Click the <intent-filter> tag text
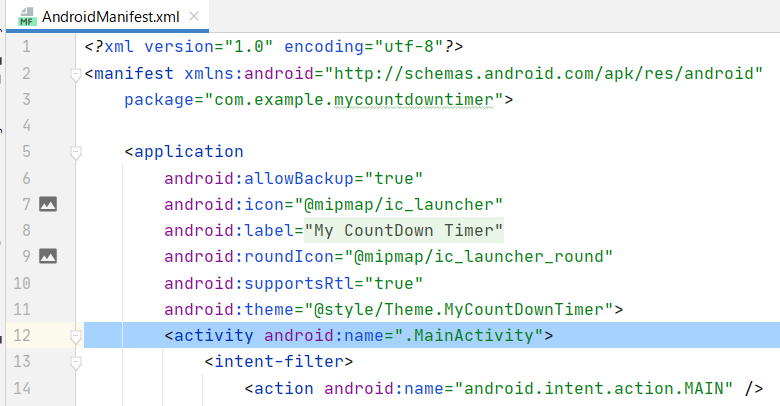The height and width of the screenshot is (406, 780). (x=279, y=361)
